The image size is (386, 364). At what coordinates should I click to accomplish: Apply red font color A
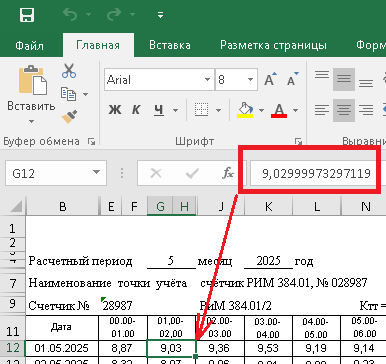point(279,110)
